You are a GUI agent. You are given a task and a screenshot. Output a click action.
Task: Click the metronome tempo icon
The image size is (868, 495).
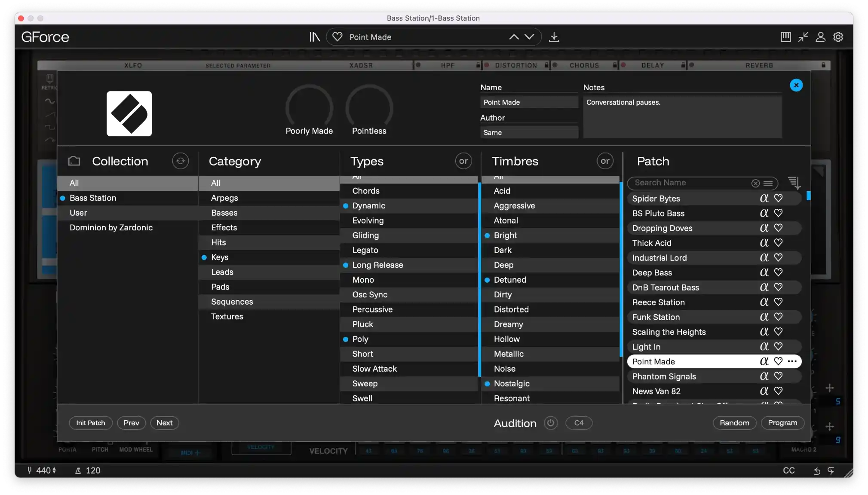coord(78,471)
